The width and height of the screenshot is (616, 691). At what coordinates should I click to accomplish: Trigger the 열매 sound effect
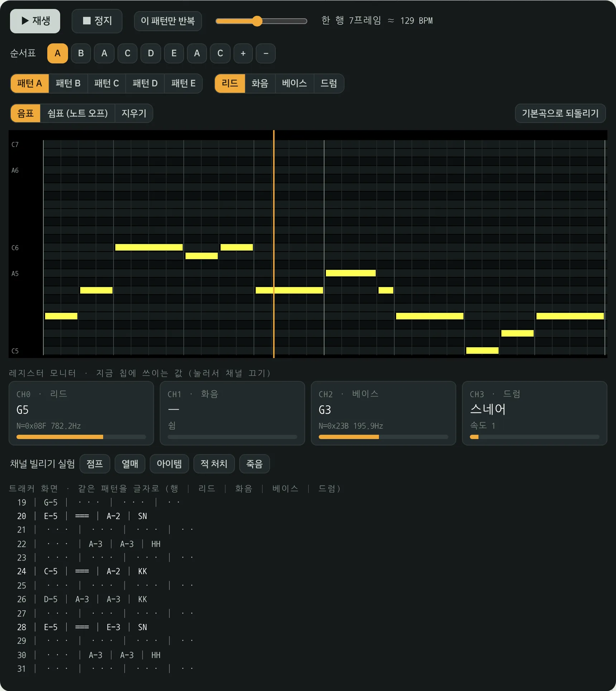pyautogui.click(x=130, y=464)
